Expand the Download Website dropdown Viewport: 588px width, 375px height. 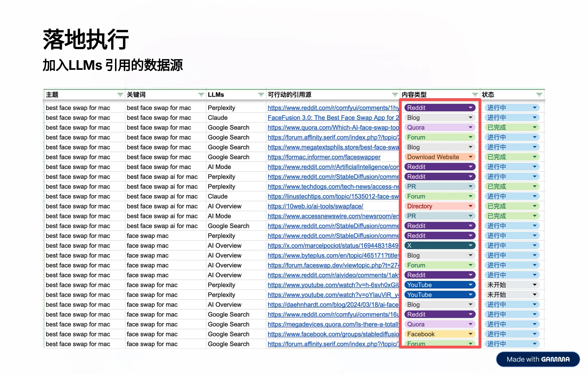(x=471, y=157)
